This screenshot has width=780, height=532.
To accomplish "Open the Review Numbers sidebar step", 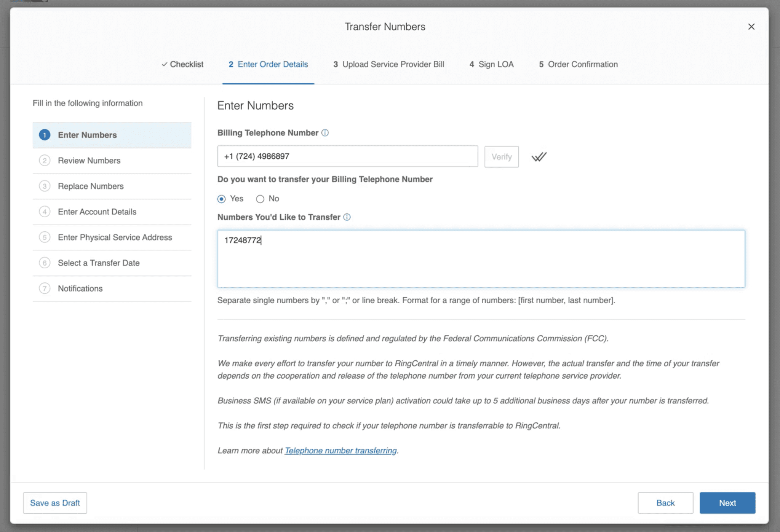I will [112, 161].
